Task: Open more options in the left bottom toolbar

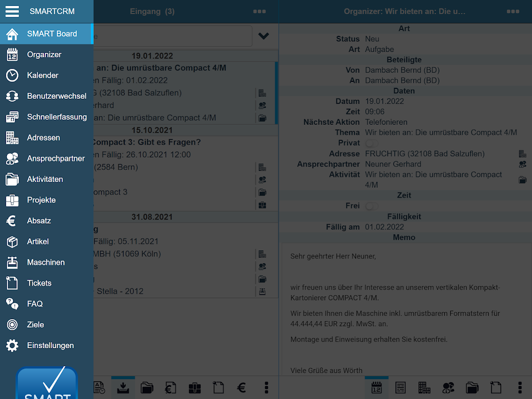Action: 266,388
